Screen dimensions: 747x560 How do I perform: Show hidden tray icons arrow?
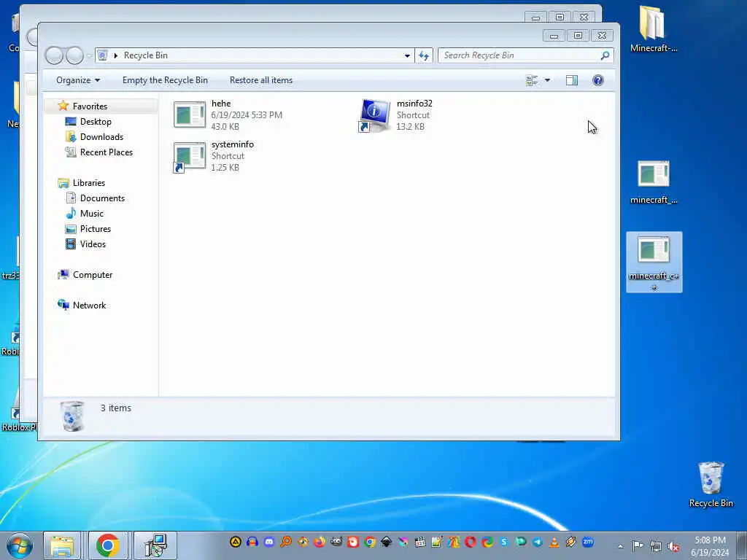620,546
